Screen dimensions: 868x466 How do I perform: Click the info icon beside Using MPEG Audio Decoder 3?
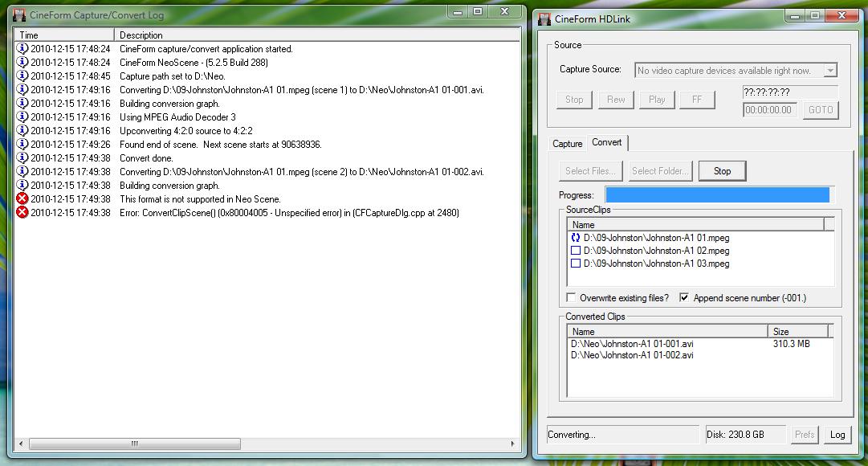click(22, 117)
